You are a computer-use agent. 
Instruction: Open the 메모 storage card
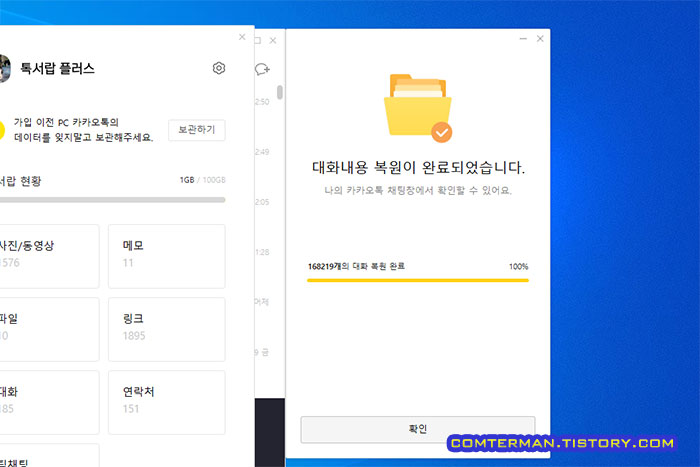(x=167, y=256)
